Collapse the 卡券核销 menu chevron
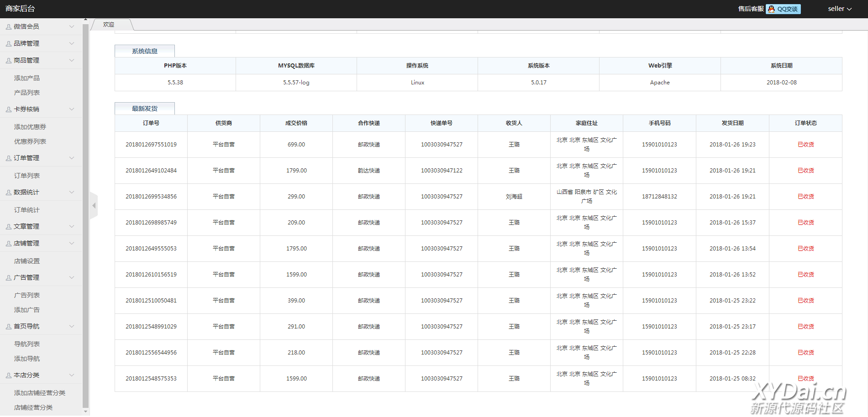Screen dimensions: 868x417 coord(72,109)
